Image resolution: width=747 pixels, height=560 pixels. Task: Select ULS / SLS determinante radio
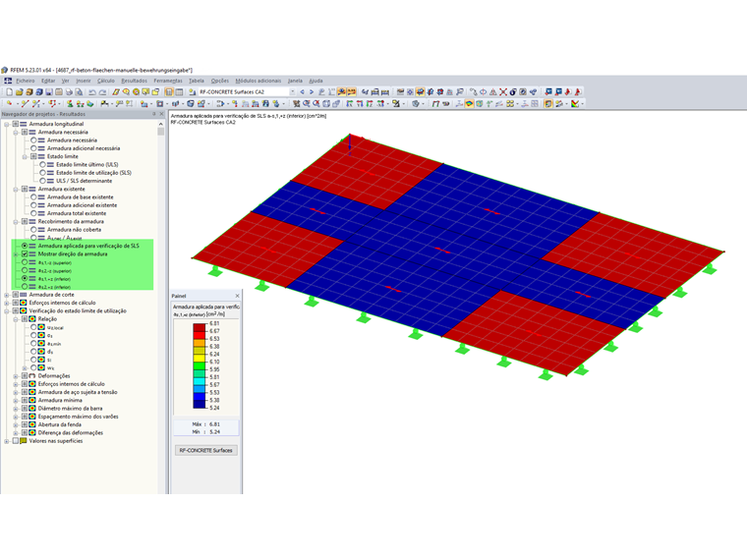pyautogui.click(x=43, y=181)
